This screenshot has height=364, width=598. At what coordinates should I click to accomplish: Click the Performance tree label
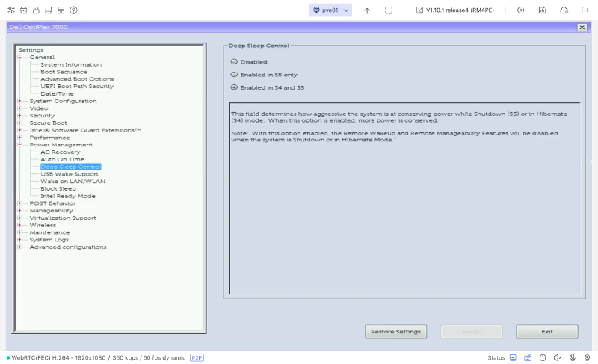point(49,138)
